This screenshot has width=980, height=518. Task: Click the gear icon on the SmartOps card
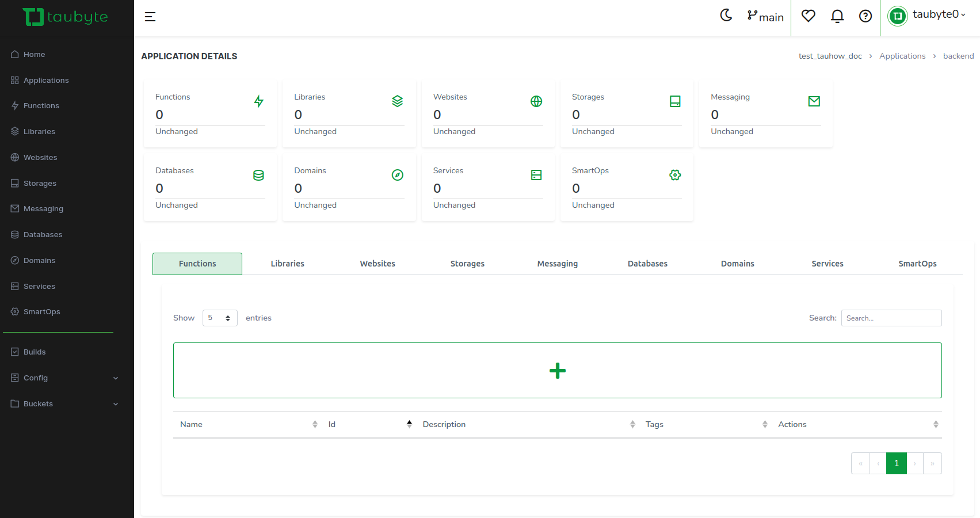tap(675, 175)
